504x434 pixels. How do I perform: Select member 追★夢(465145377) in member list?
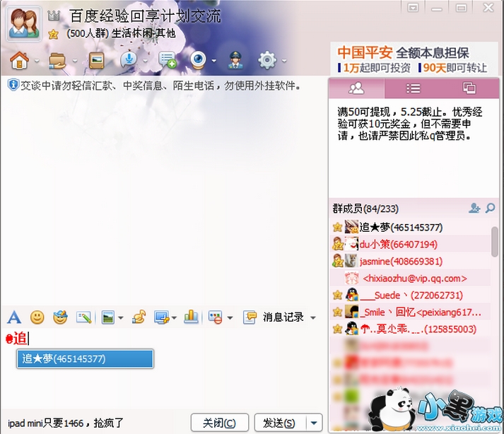pyautogui.click(x=411, y=228)
